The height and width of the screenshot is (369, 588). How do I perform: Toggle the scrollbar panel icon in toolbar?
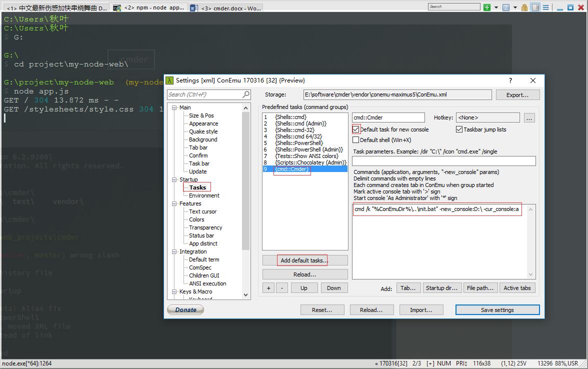[535, 7]
